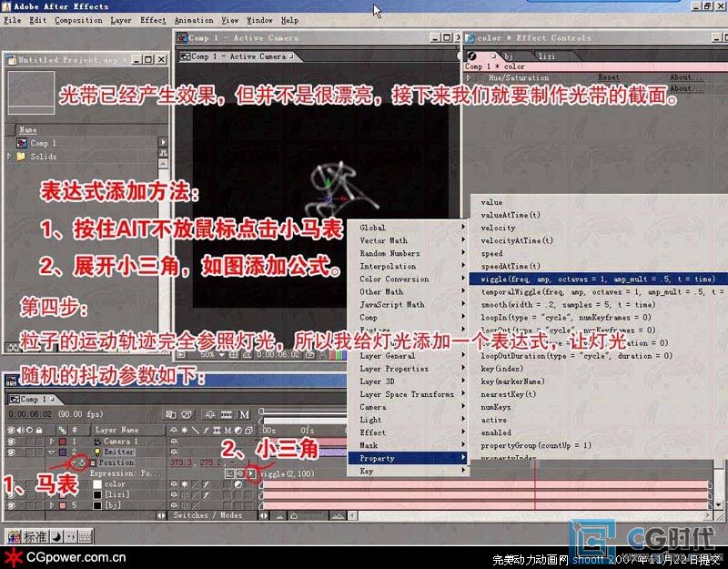Toggle Camera 1 layer visibility eye
728x569 pixels.
tap(11, 442)
